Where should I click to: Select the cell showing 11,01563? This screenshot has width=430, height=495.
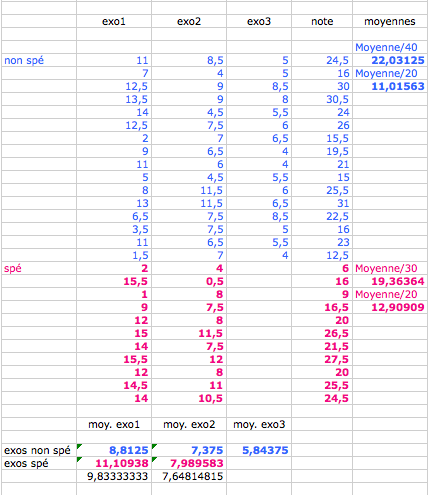390,86
